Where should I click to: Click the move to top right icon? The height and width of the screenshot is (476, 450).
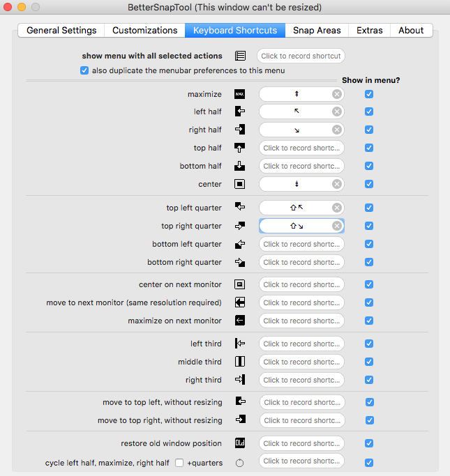click(240, 420)
